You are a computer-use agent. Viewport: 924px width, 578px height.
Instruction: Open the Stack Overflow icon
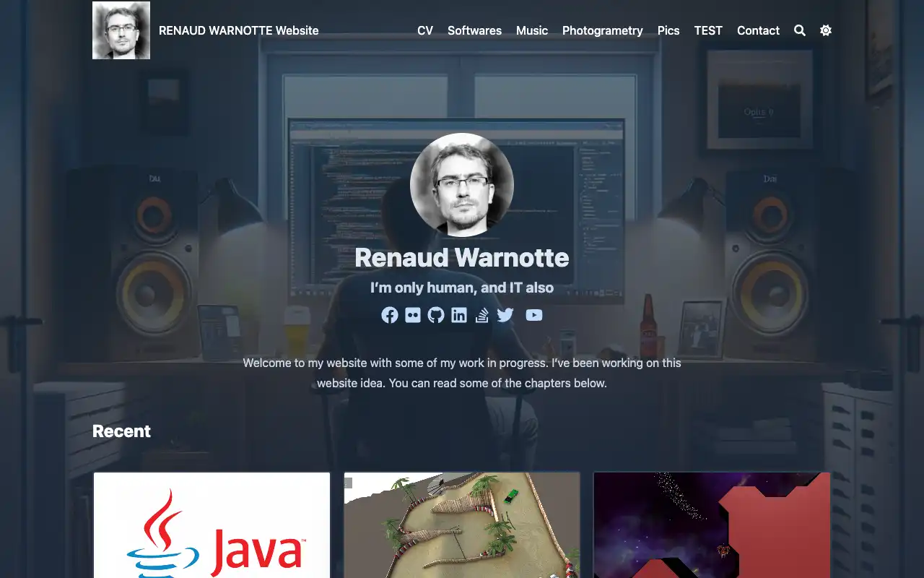click(482, 315)
